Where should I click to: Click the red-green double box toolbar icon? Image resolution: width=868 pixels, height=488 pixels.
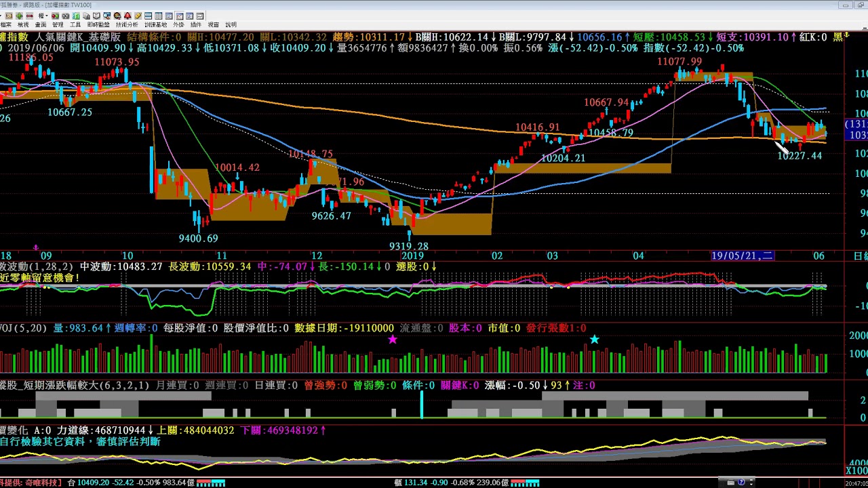55,16
